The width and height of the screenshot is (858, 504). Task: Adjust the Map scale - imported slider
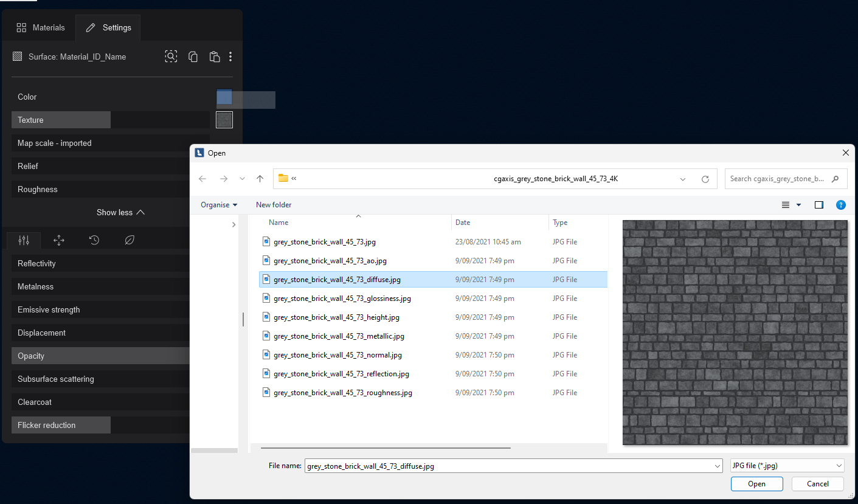tap(111, 143)
